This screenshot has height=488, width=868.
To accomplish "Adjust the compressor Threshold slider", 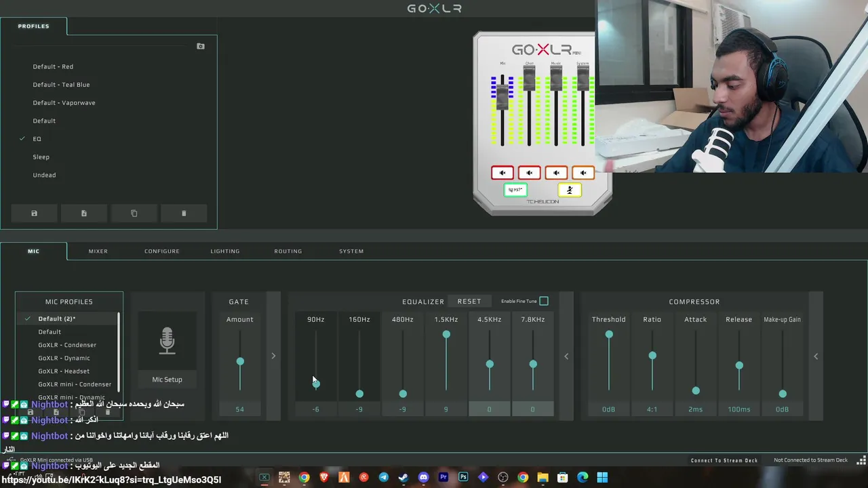I will 609,334.
